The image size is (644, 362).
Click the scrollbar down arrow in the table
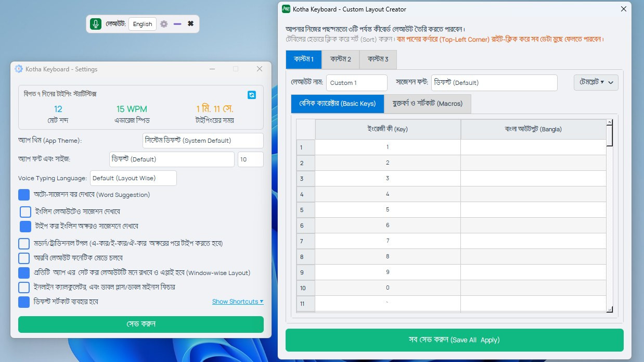pos(610,309)
